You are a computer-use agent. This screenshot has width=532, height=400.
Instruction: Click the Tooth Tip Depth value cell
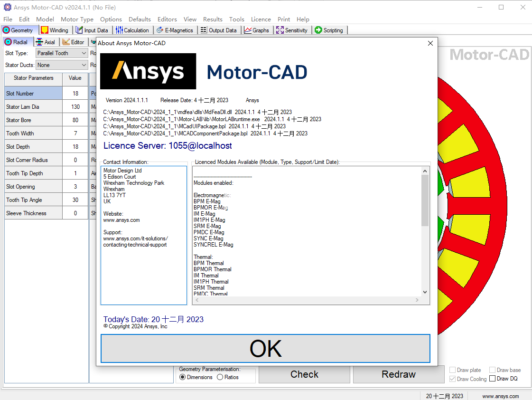[75, 173]
